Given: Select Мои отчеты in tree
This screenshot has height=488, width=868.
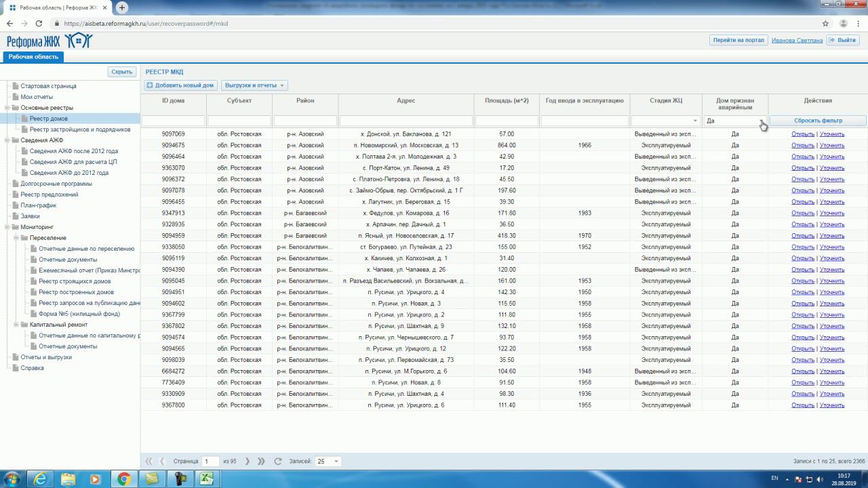Looking at the screenshot, I should [37, 97].
